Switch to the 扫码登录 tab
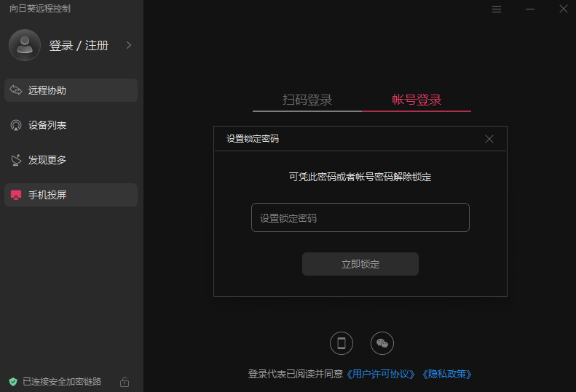 pyautogui.click(x=307, y=100)
